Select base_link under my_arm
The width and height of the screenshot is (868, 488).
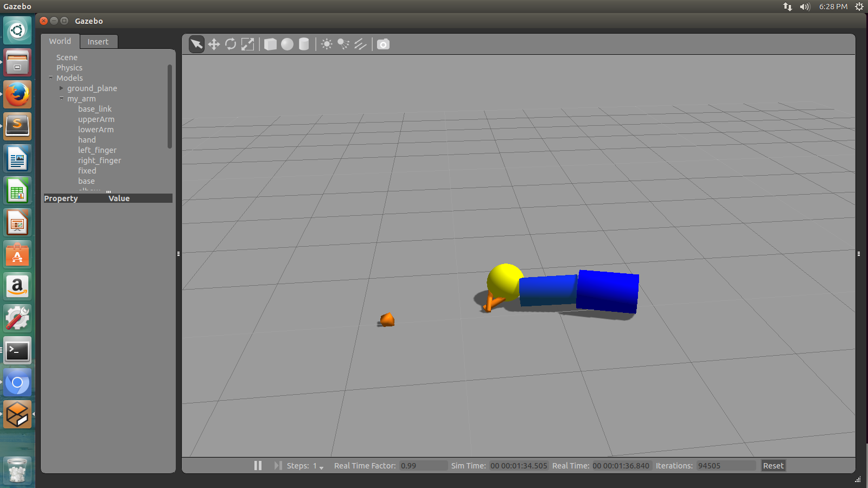point(95,109)
